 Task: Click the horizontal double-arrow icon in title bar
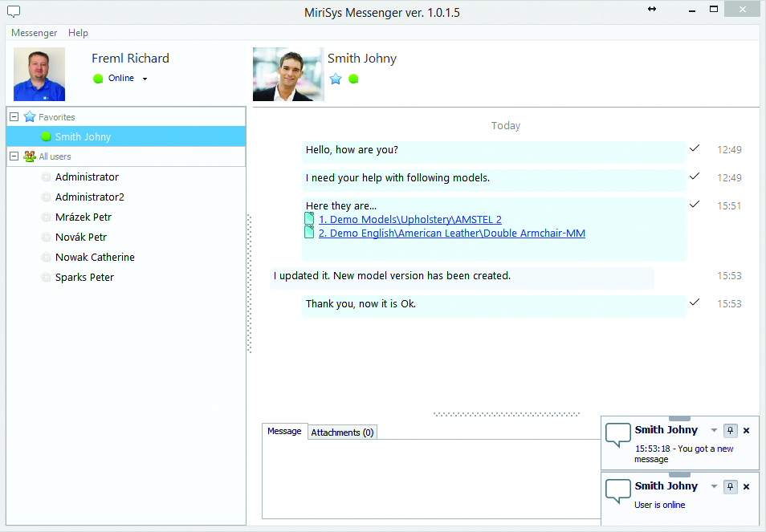[x=652, y=9]
